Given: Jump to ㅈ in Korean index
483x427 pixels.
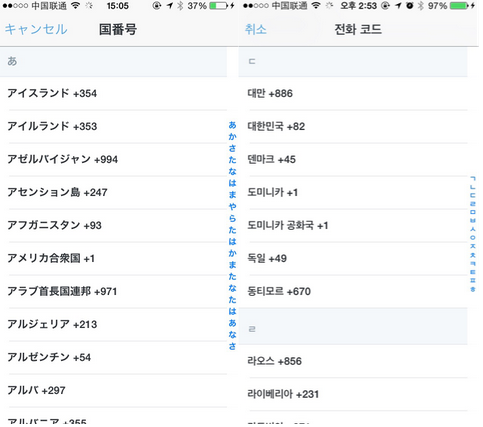Looking at the screenshot, I should pos(473,246).
